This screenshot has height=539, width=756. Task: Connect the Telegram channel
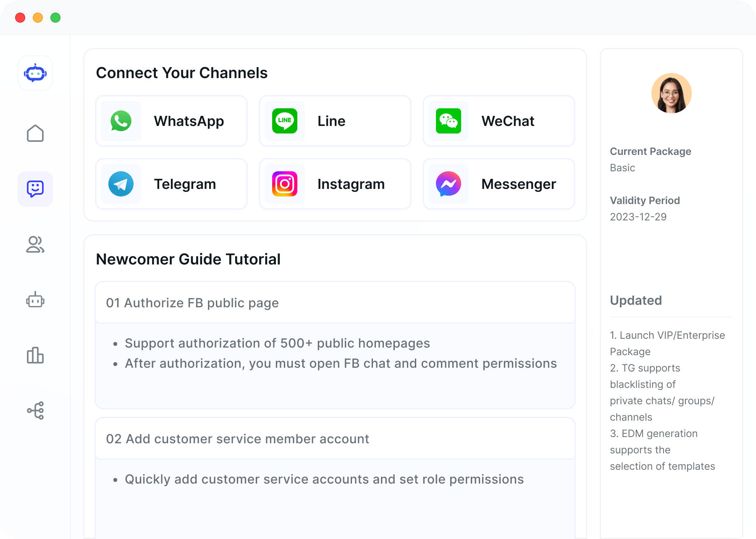point(171,184)
